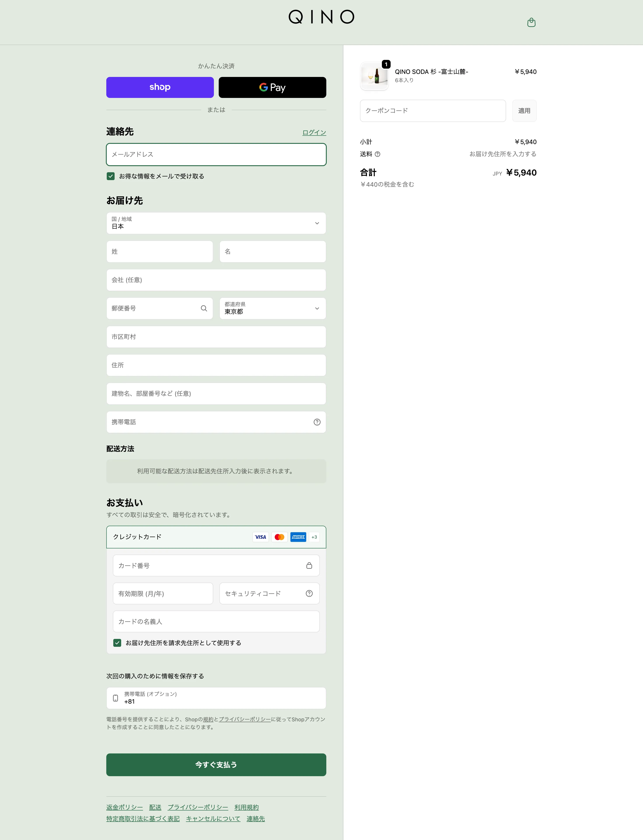Image resolution: width=643 pixels, height=840 pixels.
Task: Pay with the Google Pay button
Action: (272, 87)
